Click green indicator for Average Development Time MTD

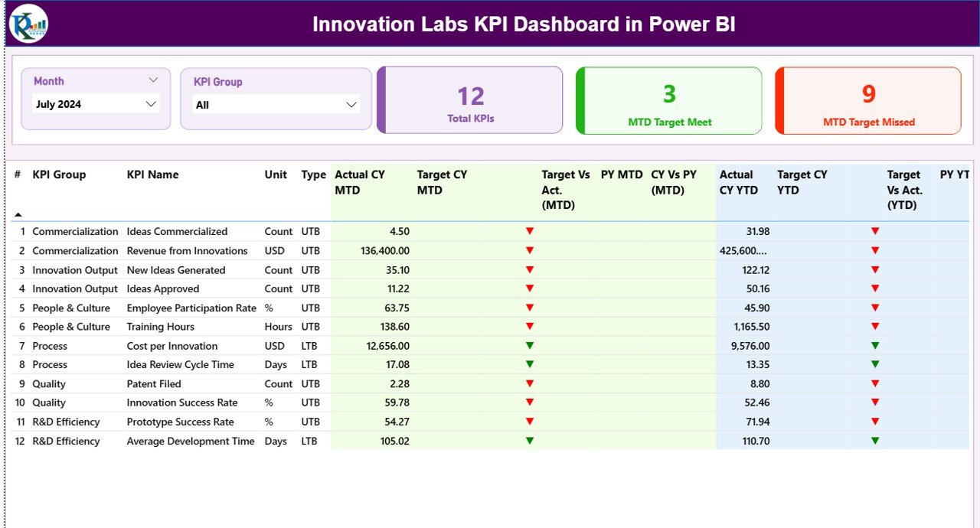pyautogui.click(x=529, y=441)
